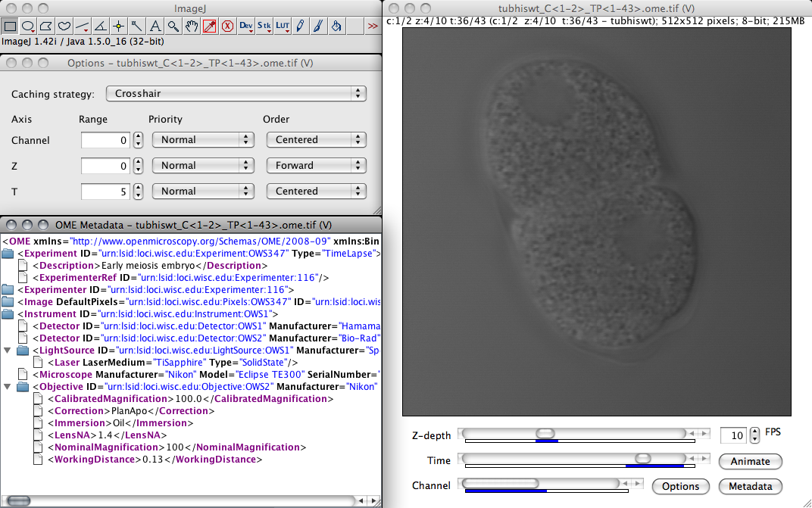
Task: Select the Point tool
Action: click(x=119, y=26)
